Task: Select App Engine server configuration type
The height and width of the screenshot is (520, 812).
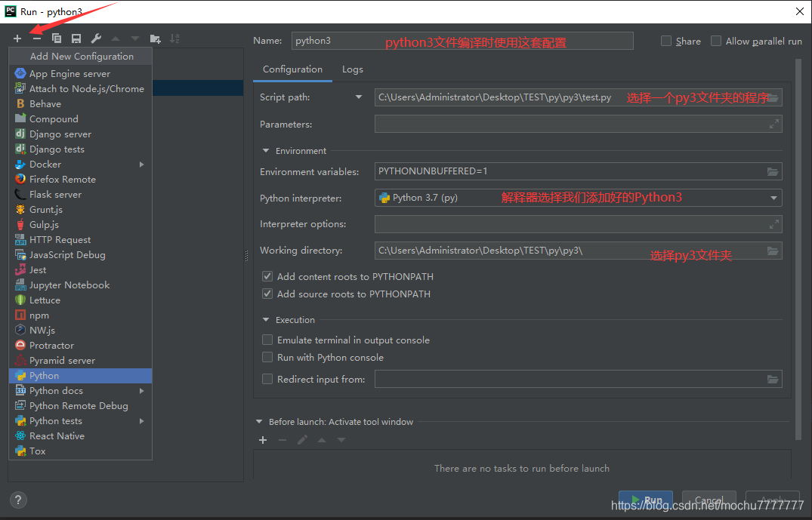Action: tap(80, 73)
